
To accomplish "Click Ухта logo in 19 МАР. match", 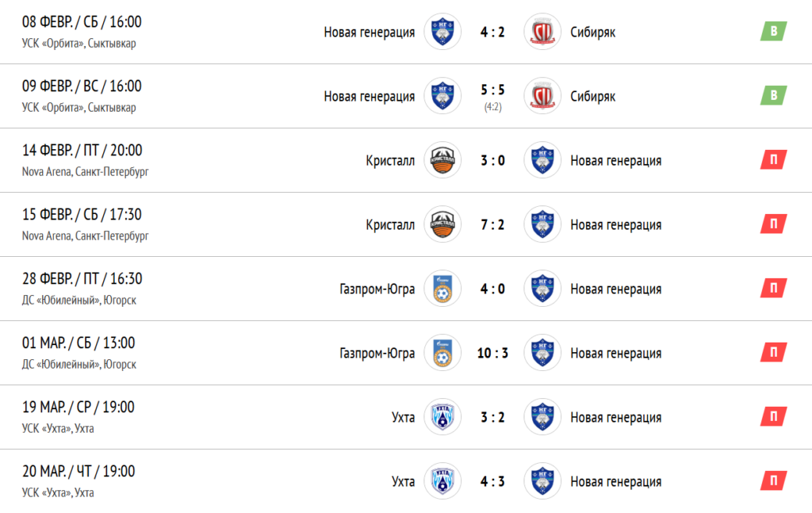I will pos(442,417).
